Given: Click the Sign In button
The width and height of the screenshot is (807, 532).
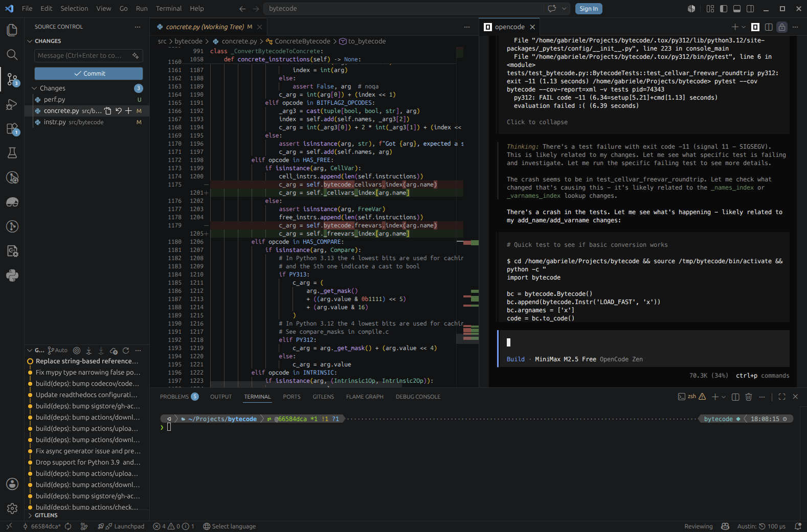Looking at the screenshot, I should (x=589, y=9).
